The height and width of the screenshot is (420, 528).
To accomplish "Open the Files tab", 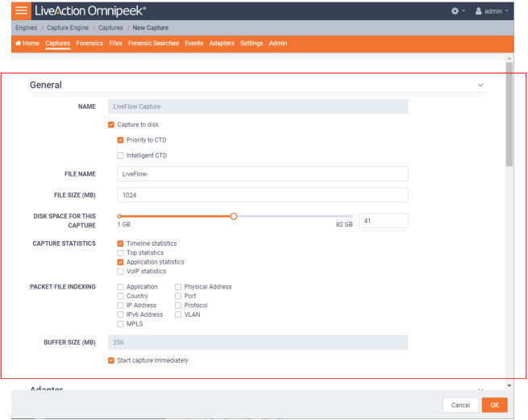I will click(115, 43).
